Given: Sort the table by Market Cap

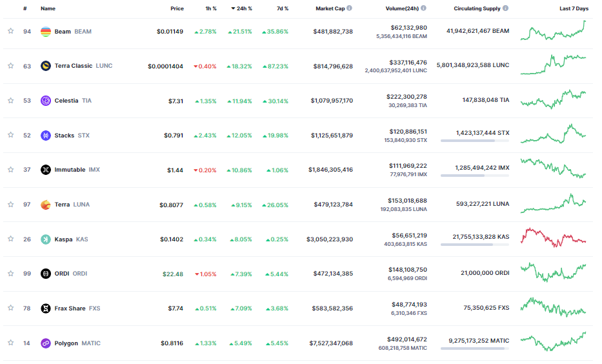Looking at the screenshot, I should [330, 8].
